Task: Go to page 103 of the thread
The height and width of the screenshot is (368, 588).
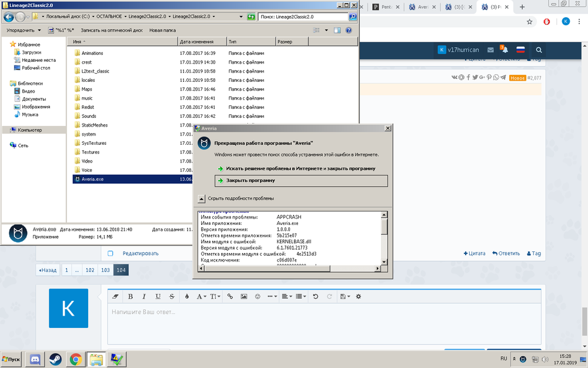Action: click(x=105, y=270)
